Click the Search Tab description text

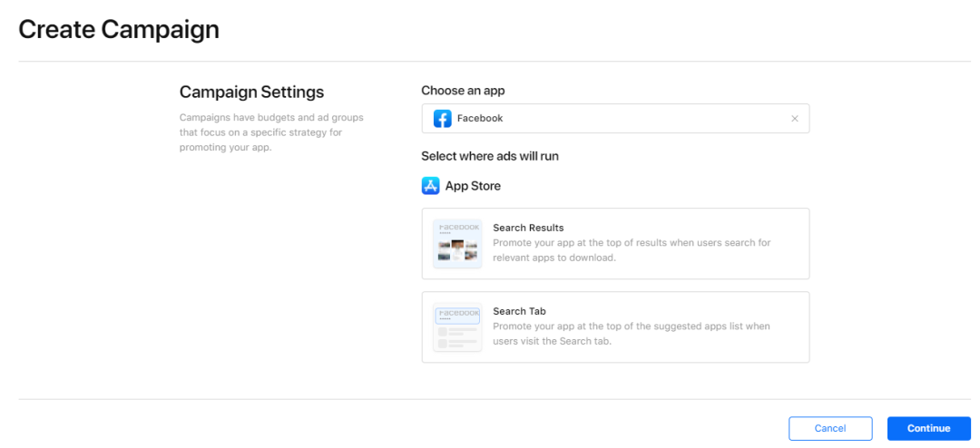pos(631,334)
